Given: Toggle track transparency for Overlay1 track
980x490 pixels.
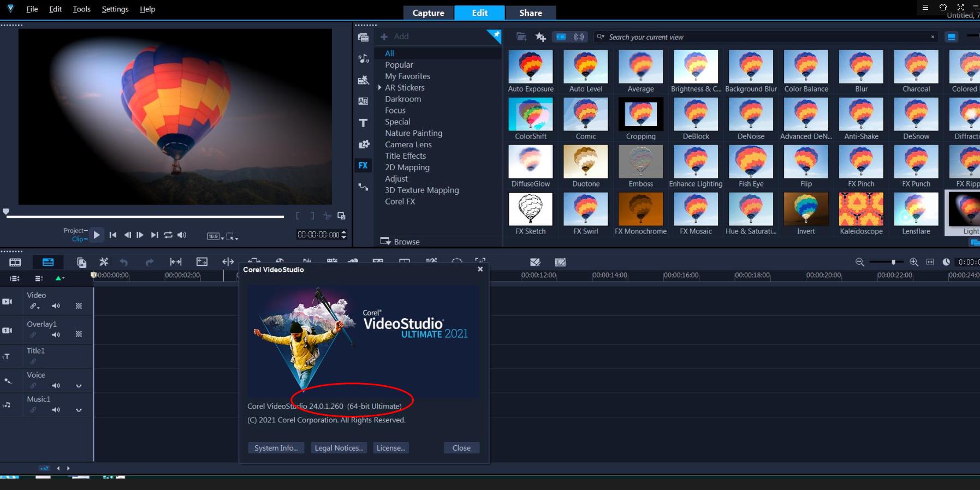Looking at the screenshot, I should click(79, 334).
